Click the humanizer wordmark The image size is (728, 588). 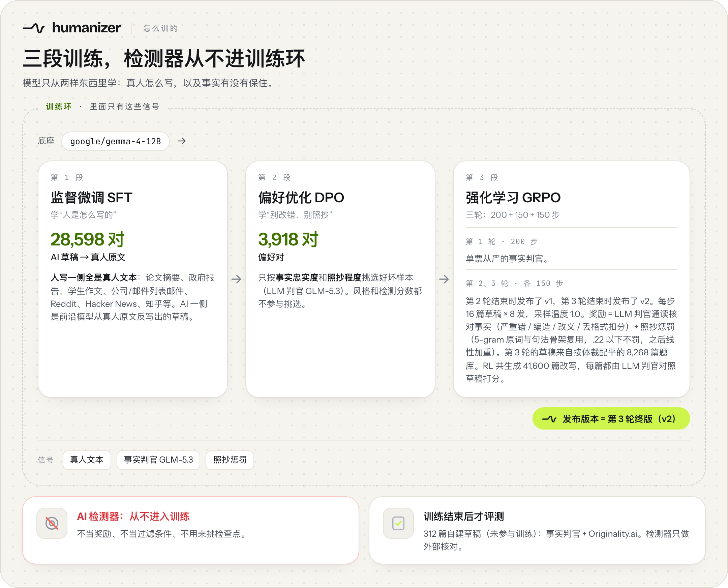(x=86, y=28)
